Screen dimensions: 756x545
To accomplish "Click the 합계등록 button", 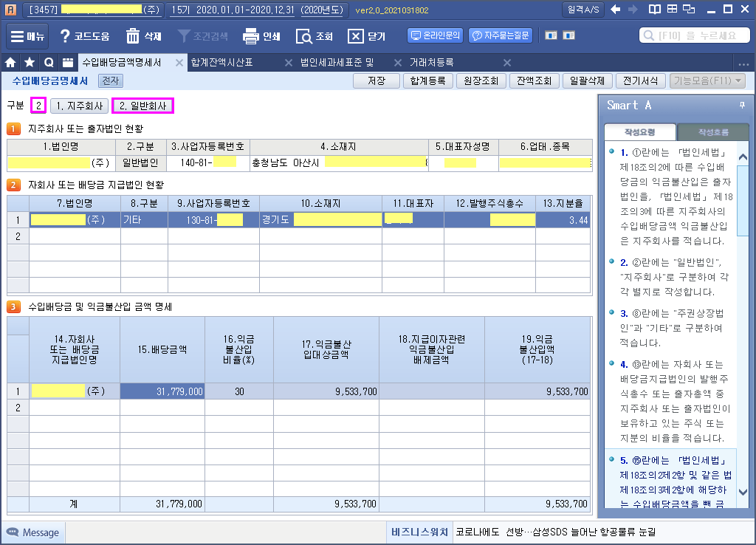I will [427, 80].
